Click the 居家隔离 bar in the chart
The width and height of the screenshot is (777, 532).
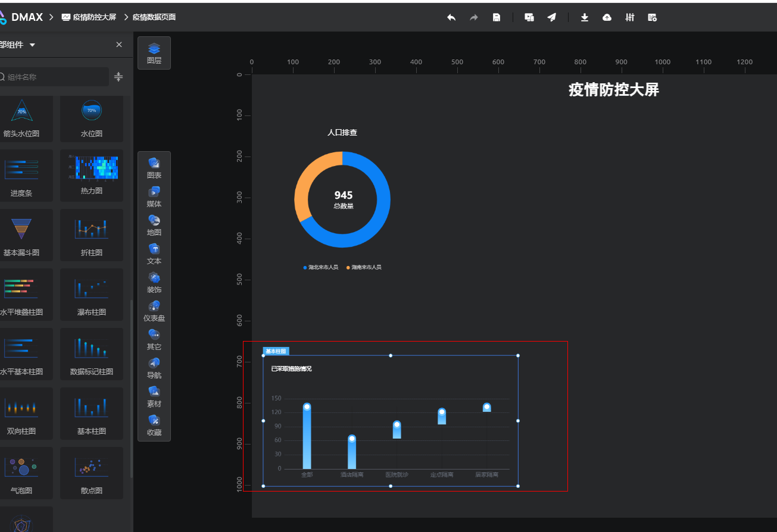[487, 407]
